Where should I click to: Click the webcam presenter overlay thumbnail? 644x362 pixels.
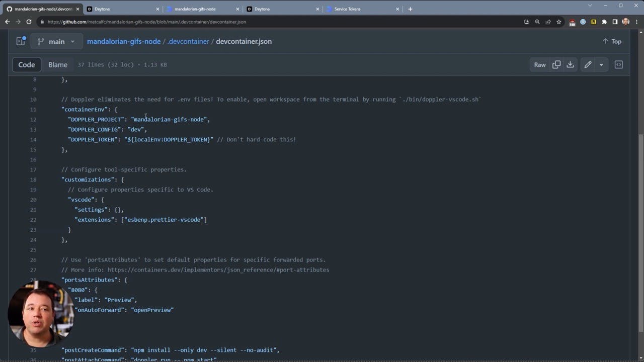[x=41, y=314]
